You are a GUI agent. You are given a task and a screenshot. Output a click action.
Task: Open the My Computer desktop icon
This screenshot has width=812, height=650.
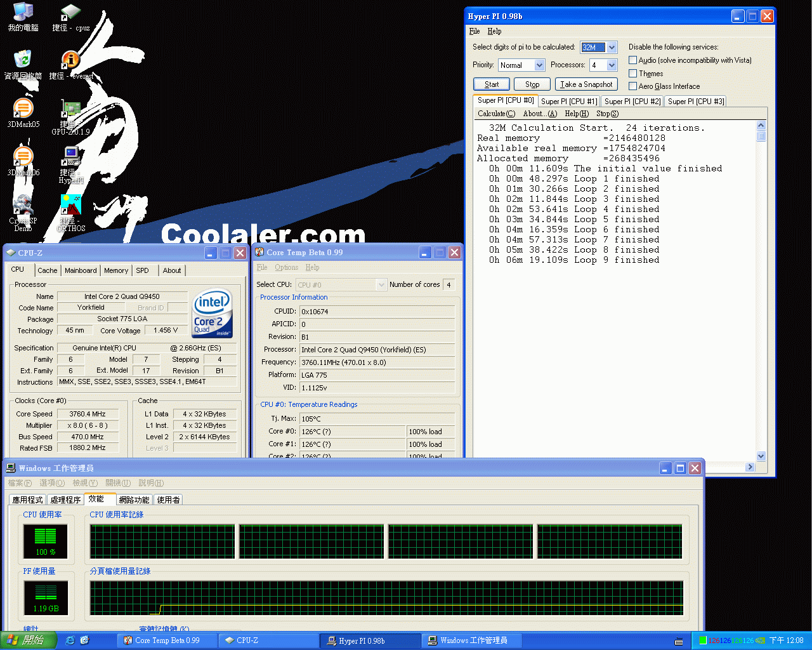[x=23, y=17]
